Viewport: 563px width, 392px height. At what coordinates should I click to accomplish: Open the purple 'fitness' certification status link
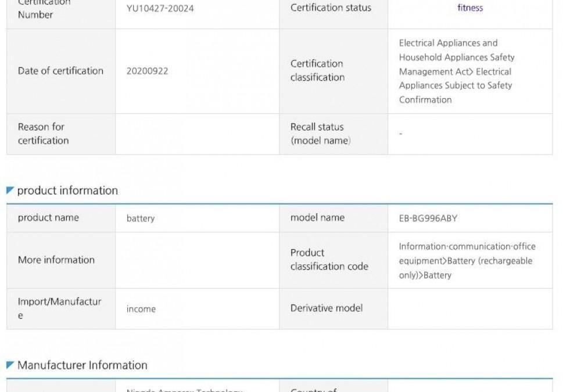point(469,8)
